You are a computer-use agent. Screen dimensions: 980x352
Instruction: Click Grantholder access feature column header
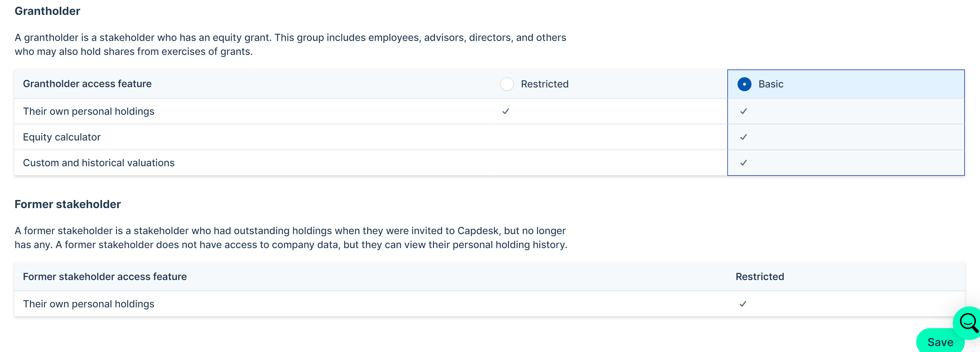[87, 84]
